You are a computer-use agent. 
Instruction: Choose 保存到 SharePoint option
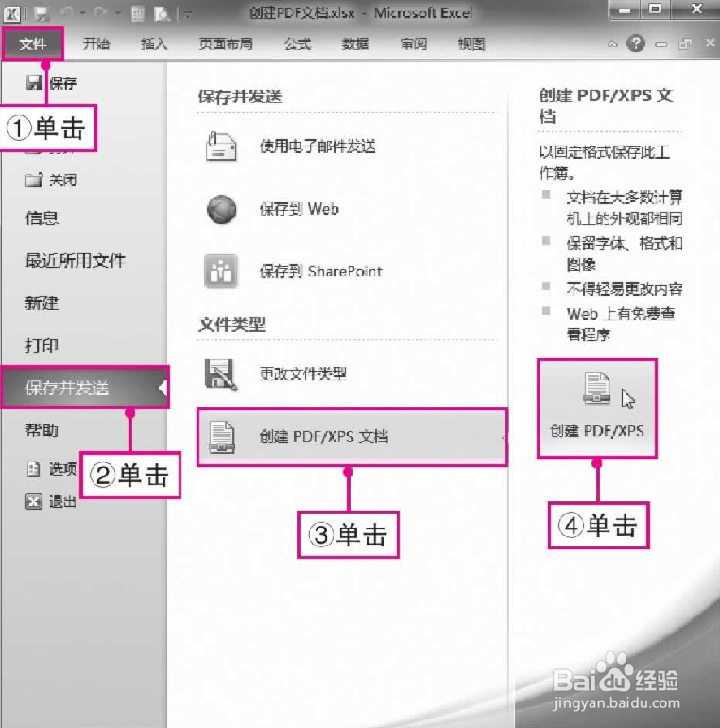[x=321, y=271]
